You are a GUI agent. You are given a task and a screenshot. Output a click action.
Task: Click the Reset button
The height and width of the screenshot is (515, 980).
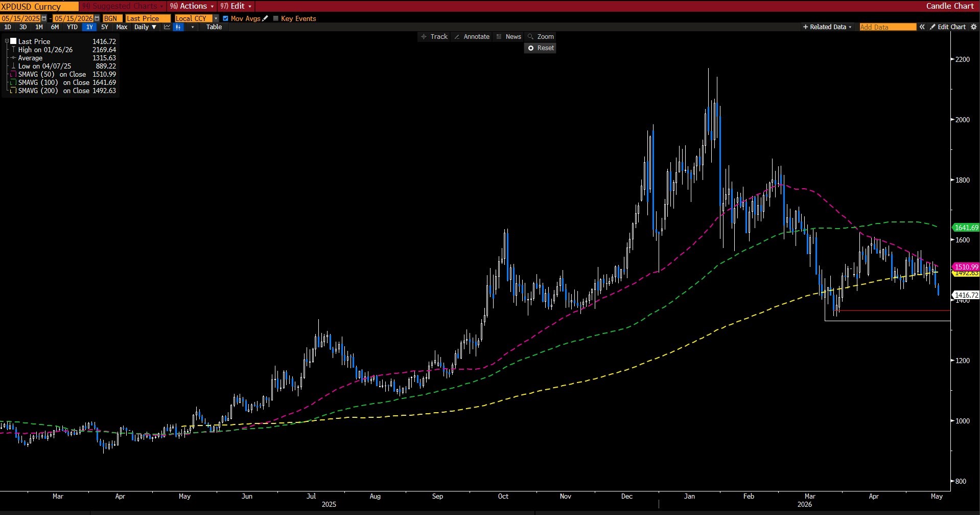[x=541, y=48]
